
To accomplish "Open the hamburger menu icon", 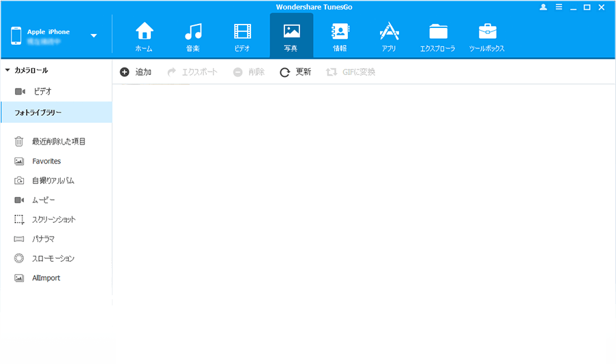I will (559, 7).
